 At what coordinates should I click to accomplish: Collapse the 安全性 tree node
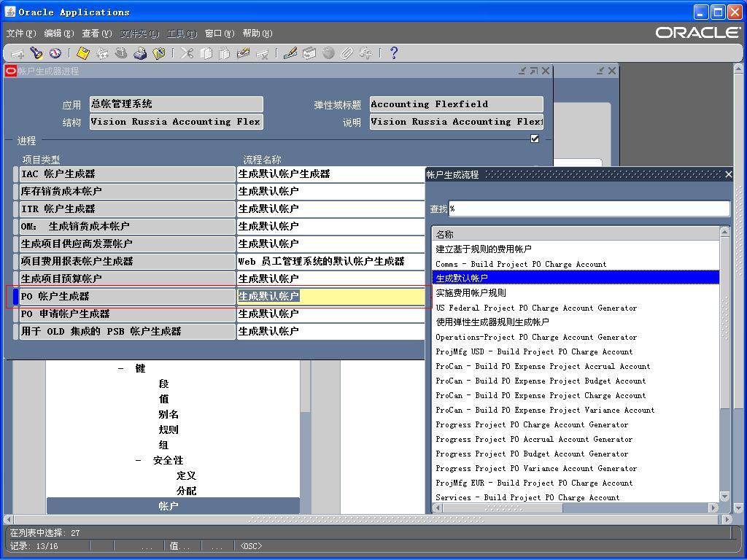[x=138, y=461]
